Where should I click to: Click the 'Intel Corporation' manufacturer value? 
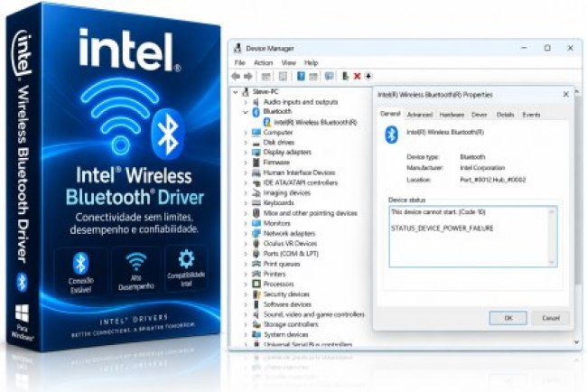pos(482,168)
